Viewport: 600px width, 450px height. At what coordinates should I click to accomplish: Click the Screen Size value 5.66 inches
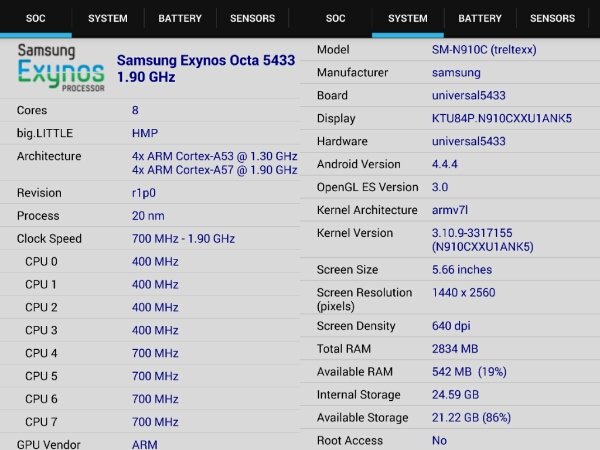tap(462, 270)
